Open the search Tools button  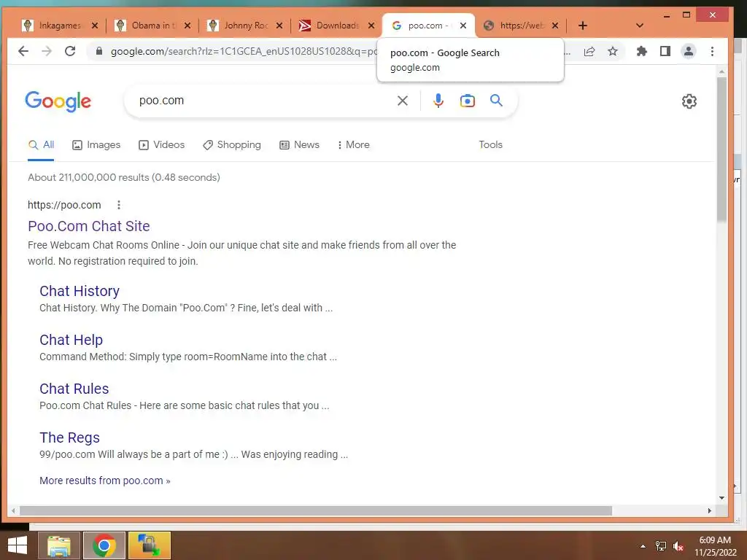490,145
